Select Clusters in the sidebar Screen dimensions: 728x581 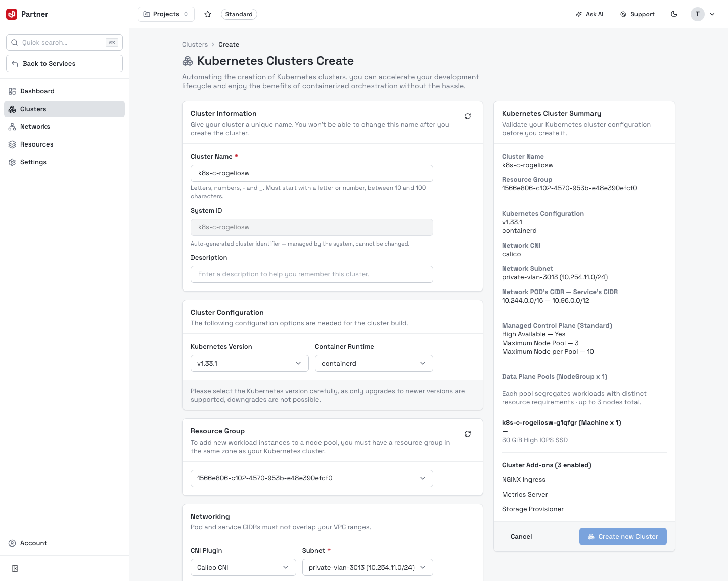point(64,109)
